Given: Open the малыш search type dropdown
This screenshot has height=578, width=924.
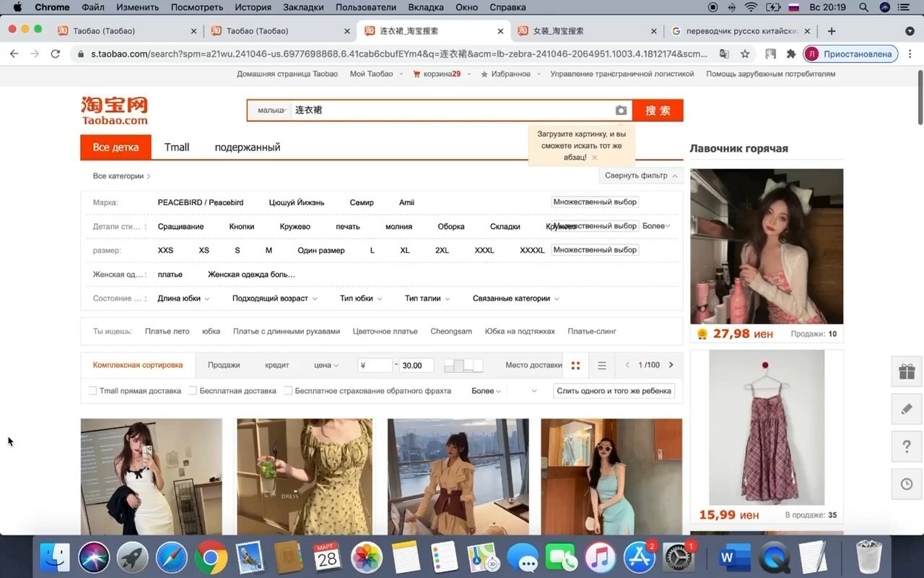Looking at the screenshot, I should click(x=271, y=111).
